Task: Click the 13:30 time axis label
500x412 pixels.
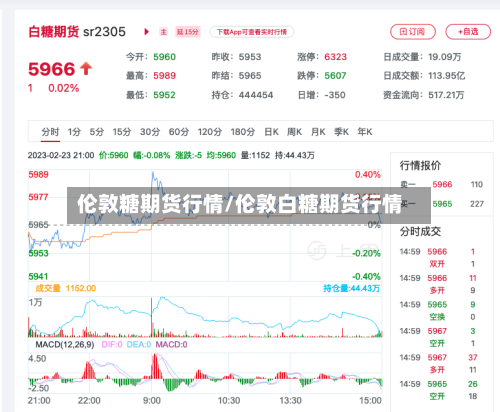Action: (x=290, y=401)
